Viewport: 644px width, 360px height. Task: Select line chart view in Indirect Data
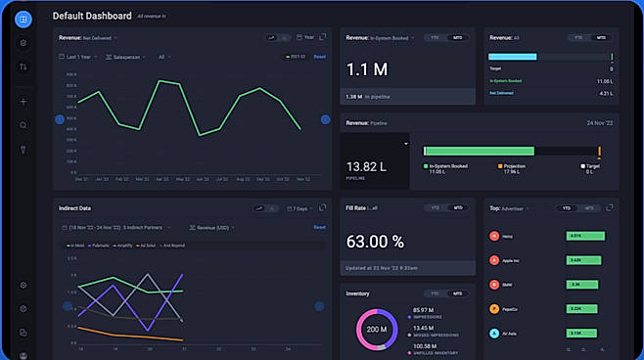coord(259,208)
